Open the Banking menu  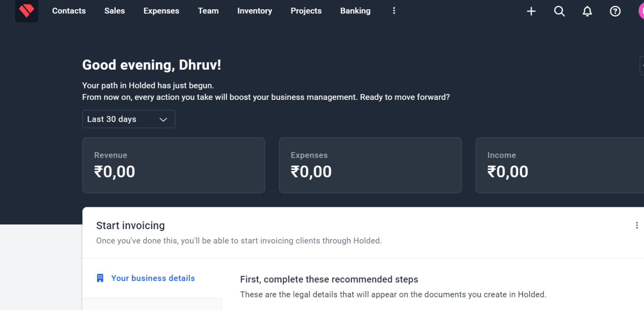coord(355,11)
